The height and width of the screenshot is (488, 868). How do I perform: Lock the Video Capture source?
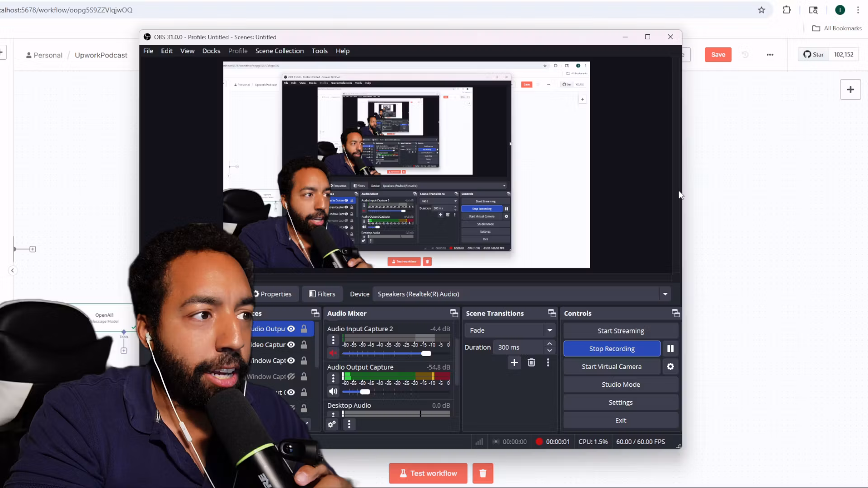click(304, 344)
